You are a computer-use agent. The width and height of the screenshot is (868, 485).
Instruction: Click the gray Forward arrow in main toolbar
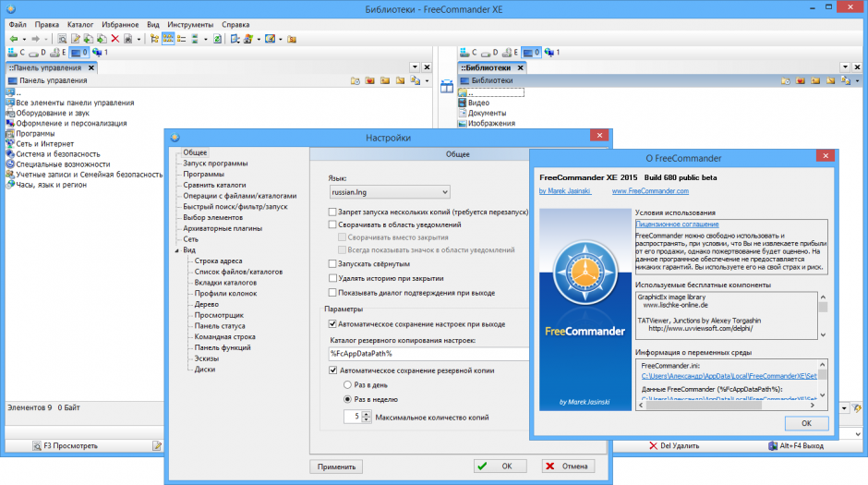(35, 39)
